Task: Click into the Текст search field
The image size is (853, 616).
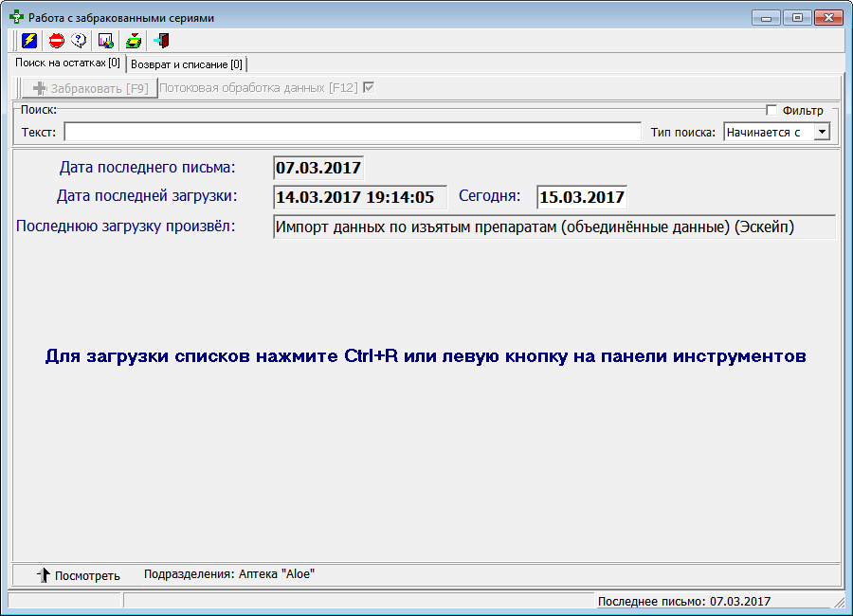Action: pyautogui.click(x=352, y=132)
